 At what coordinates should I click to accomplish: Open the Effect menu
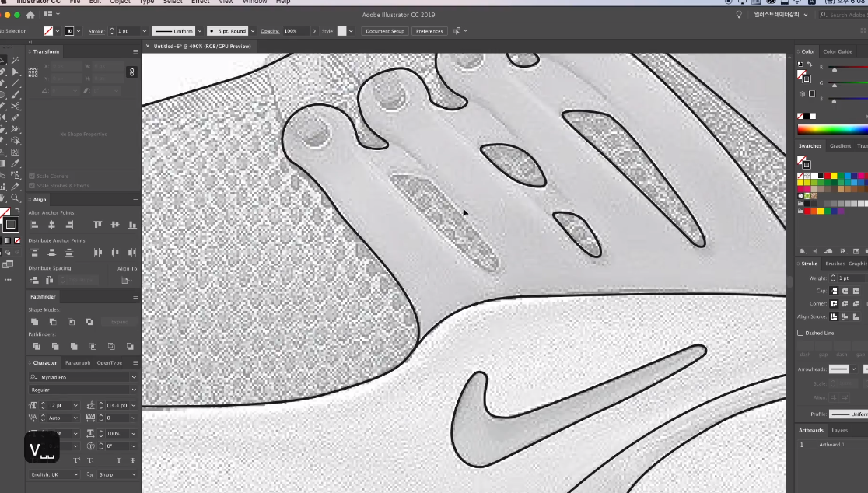(x=201, y=2)
